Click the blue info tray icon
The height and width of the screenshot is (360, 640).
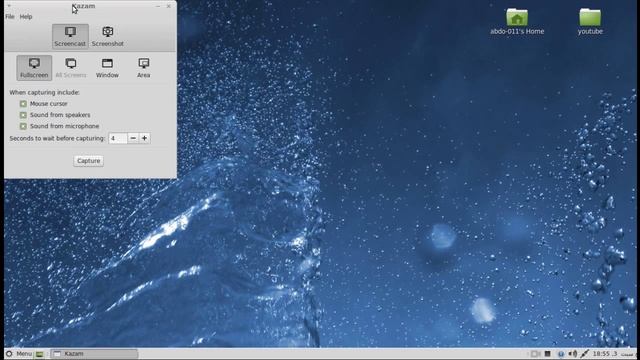point(561,354)
